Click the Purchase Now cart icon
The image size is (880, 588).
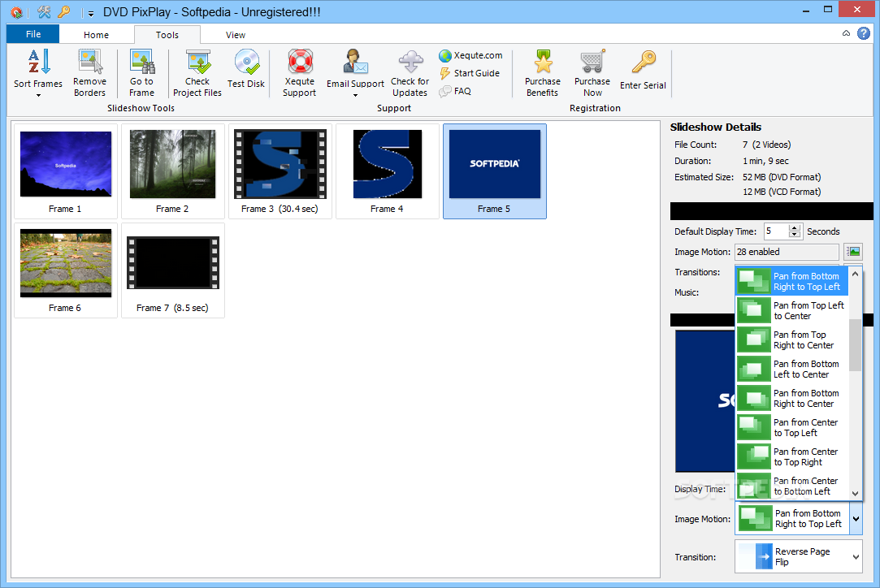point(592,61)
